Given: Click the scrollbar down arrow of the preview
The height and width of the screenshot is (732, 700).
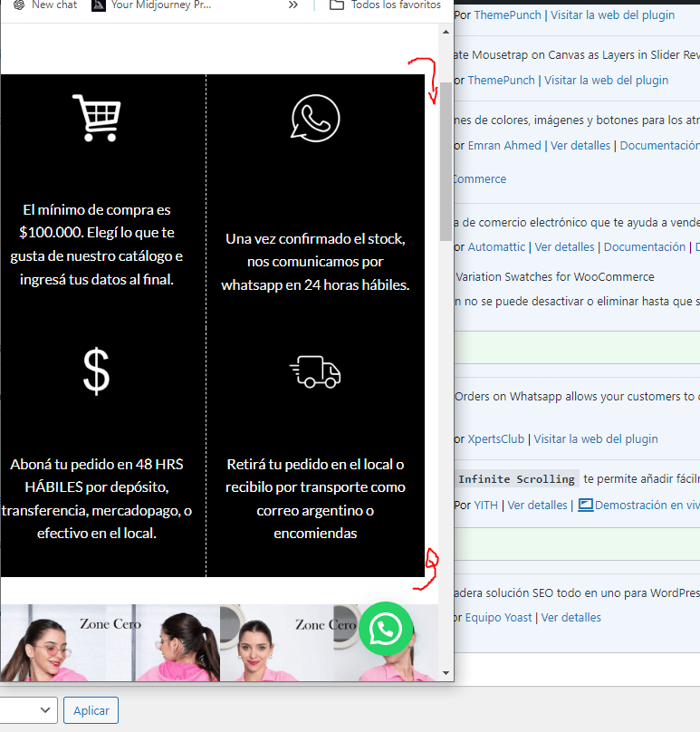Looking at the screenshot, I should (446, 673).
